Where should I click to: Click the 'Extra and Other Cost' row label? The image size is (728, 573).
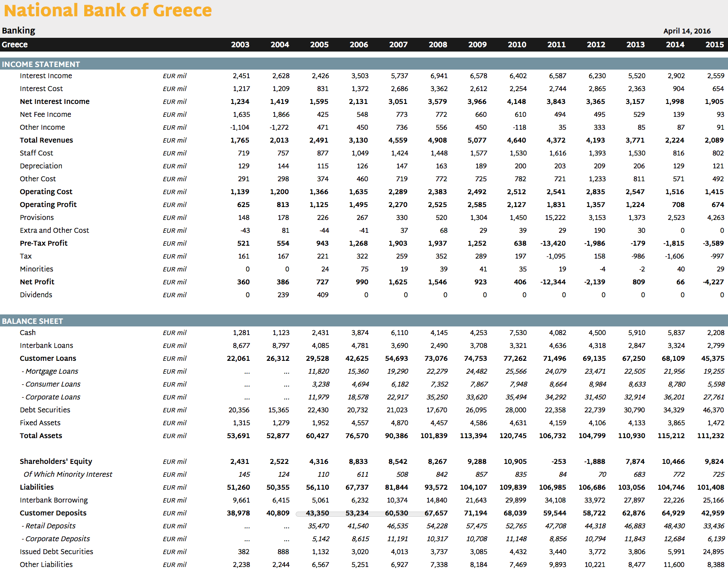(55, 231)
